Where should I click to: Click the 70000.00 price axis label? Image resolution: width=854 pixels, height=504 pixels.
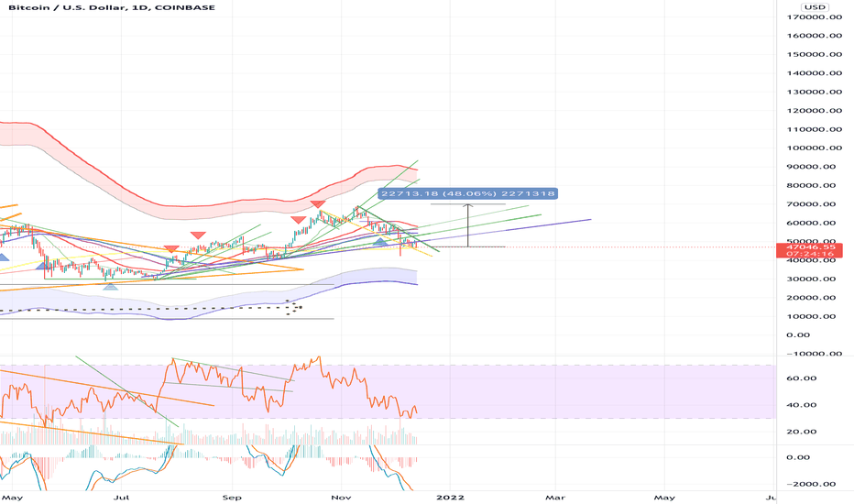point(811,203)
